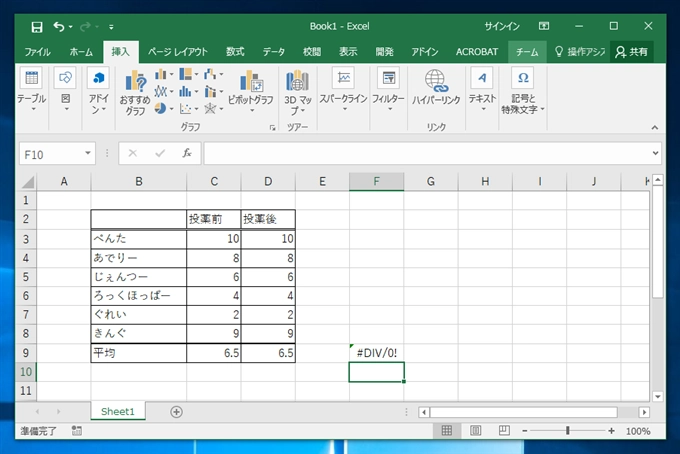Click the Save icon in quick access toolbar
680x454 pixels.
tap(37, 27)
